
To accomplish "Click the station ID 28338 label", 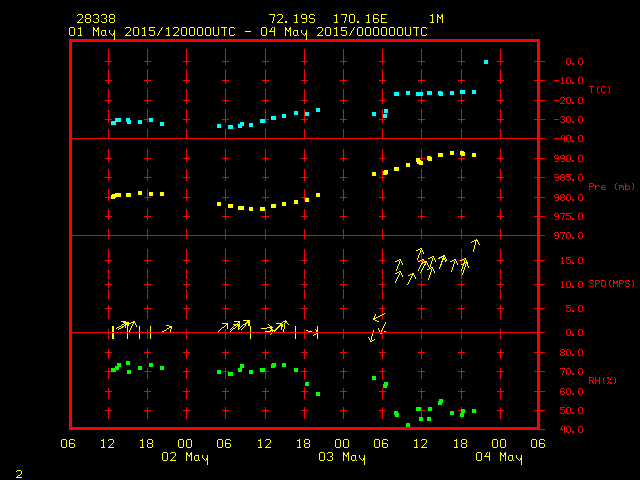I will click(95, 19).
